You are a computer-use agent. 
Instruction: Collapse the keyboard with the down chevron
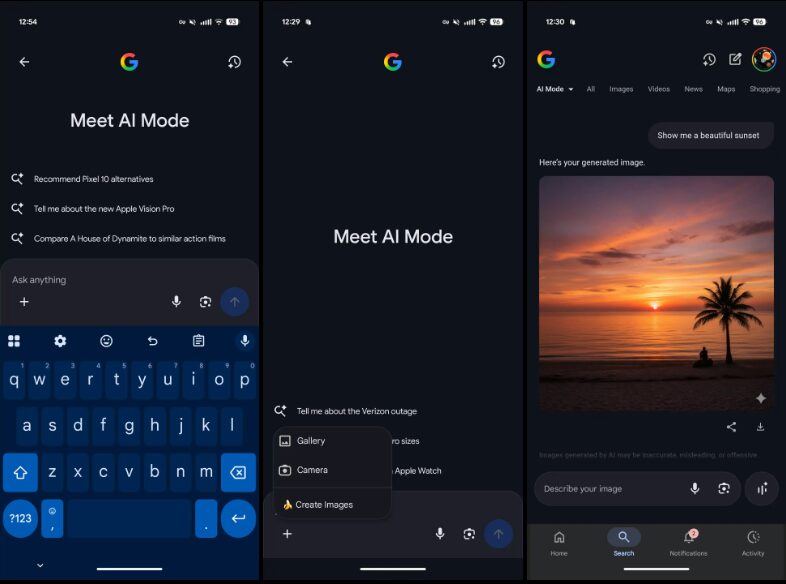pyautogui.click(x=40, y=565)
